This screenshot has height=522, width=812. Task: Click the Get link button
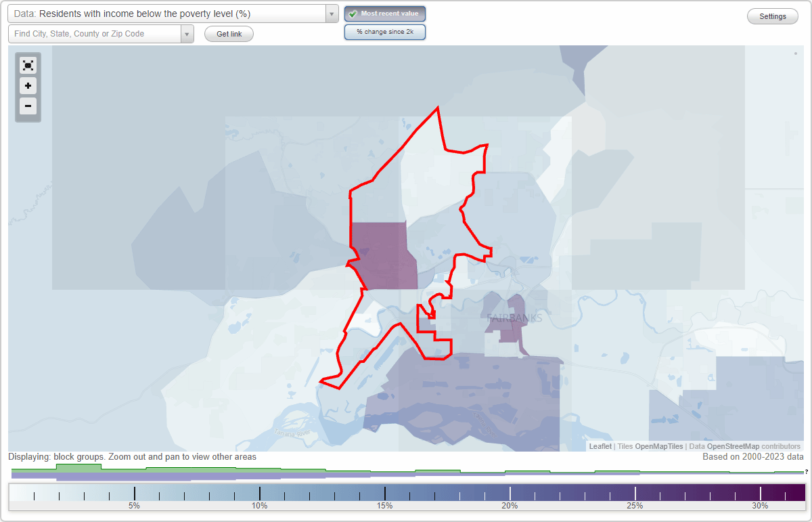pos(229,34)
